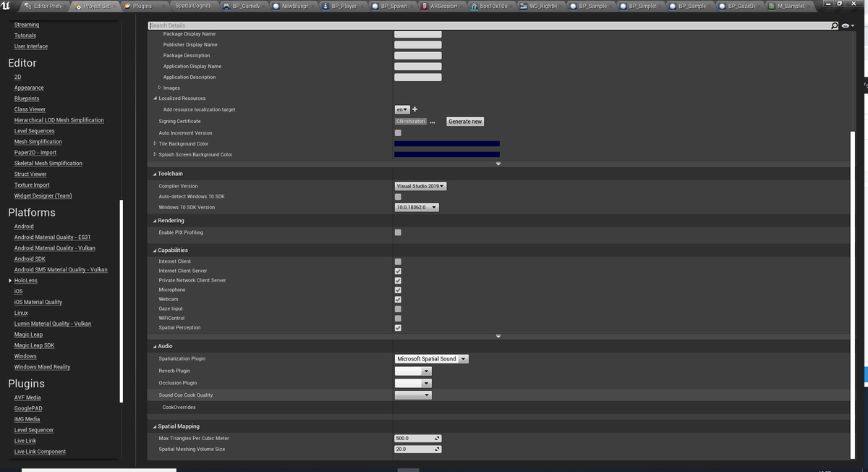Uncheck Private Network Client Server

coord(398,280)
